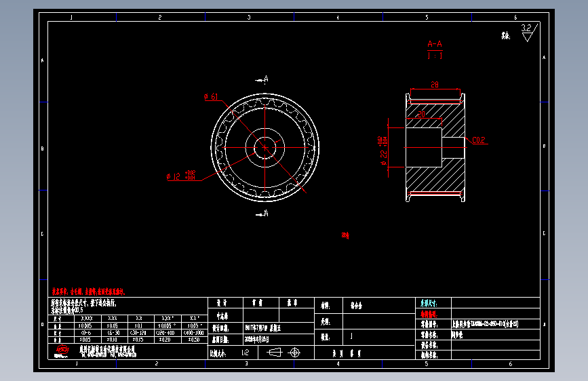
Task: Click the pulley front view center point
Action: pos(264,147)
